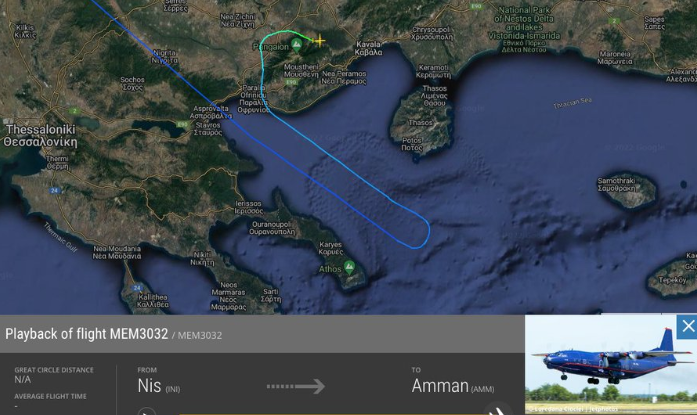Click the yellow playback progress bar

(x=331, y=414)
